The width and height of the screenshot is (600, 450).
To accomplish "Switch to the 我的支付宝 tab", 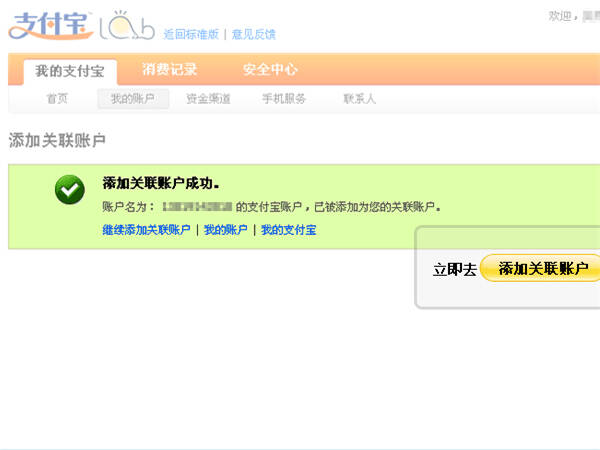I will [x=70, y=72].
